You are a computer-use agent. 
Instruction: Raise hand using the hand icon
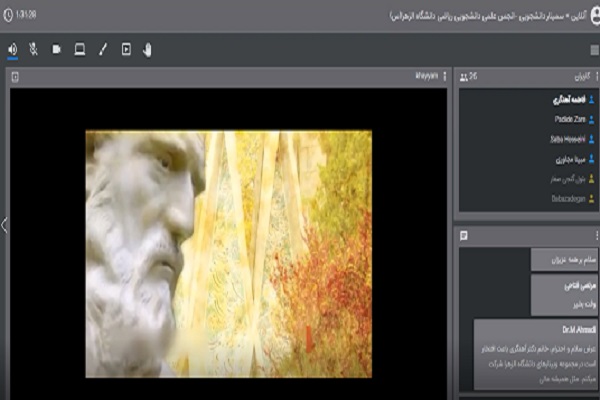(147, 50)
